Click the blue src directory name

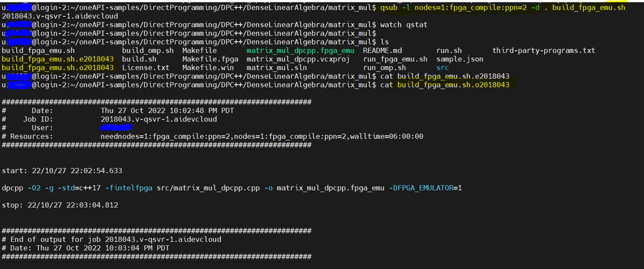coord(442,67)
